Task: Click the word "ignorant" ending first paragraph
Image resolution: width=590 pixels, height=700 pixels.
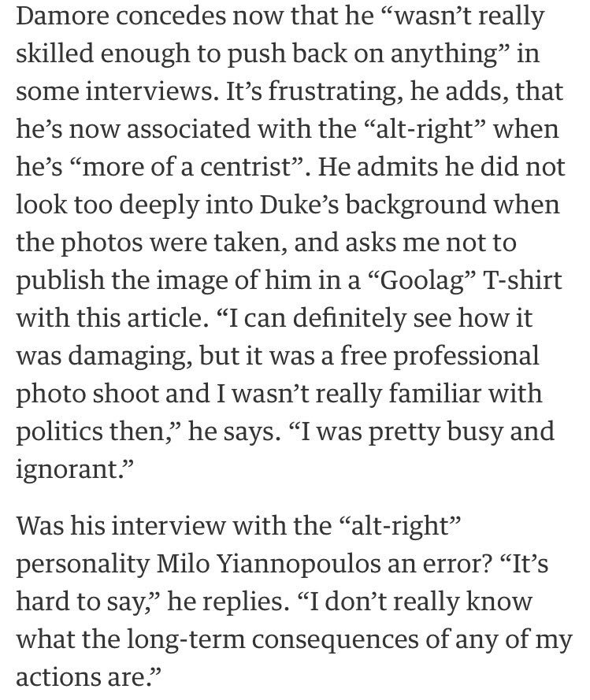Action: coord(66,469)
